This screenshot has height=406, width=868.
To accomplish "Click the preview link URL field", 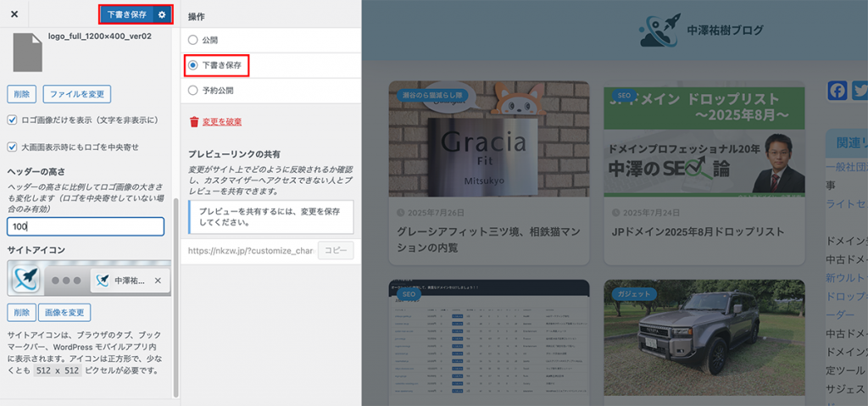I will coord(250,251).
